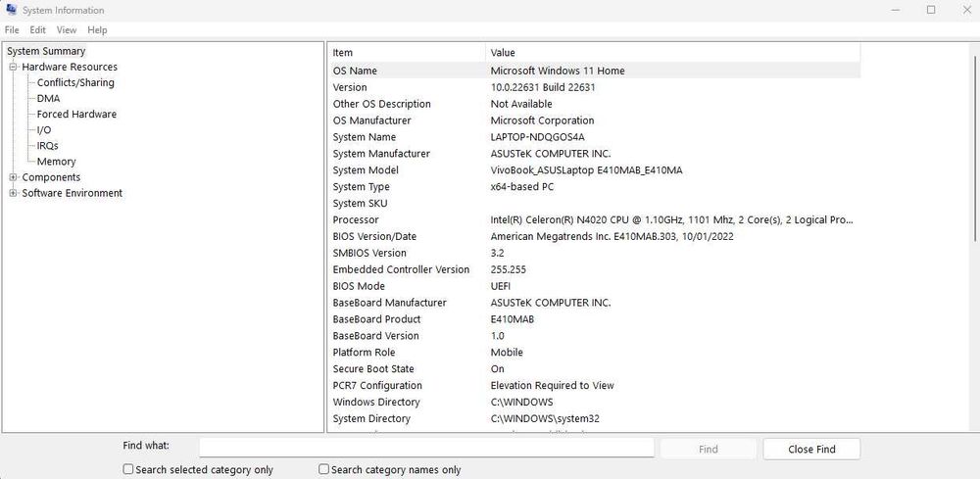The height and width of the screenshot is (479, 980).
Task: Select the BIOS Version/Date row
Action: point(595,236)
